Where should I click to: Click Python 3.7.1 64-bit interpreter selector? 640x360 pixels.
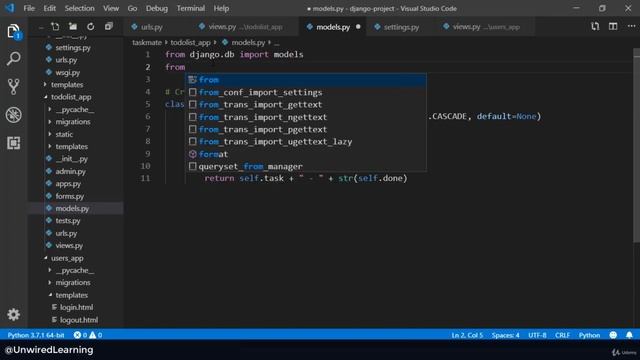[x=36, y=335]
